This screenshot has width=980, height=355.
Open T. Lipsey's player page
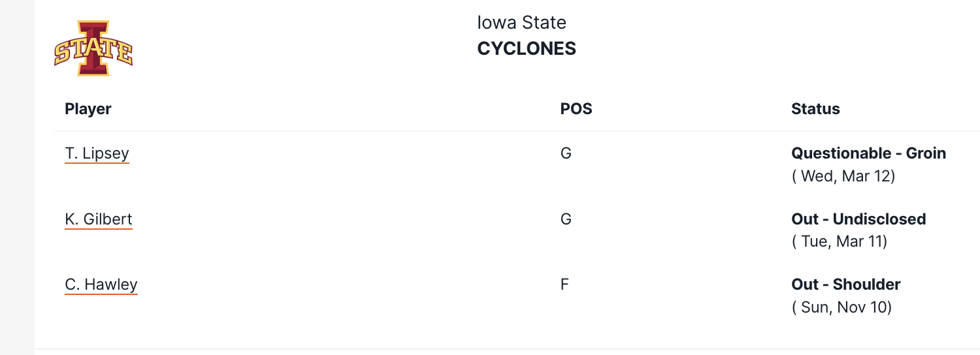coord(97,153)
